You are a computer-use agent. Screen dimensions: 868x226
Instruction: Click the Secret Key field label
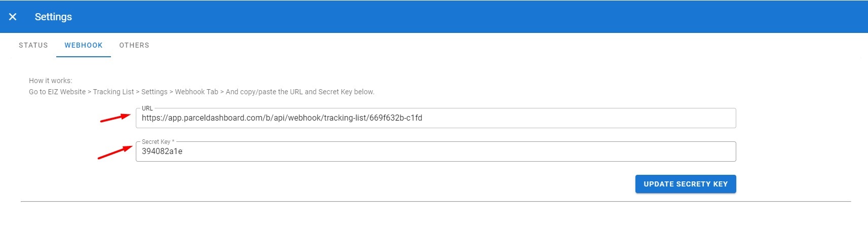coord(156,142)
